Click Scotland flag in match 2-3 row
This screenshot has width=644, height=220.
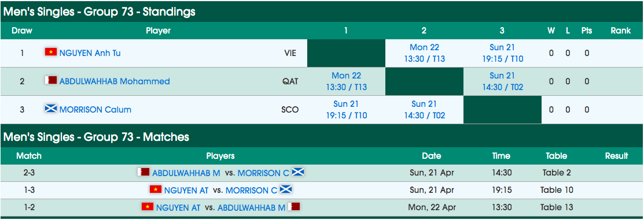[298, 173]
